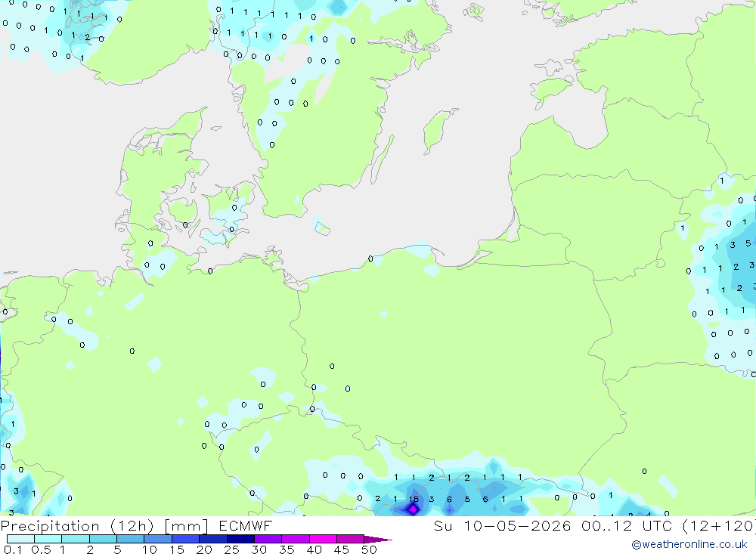Click the 1–2 mm legend color swatch
The image size is (756, 554).
tap(76, 539)
